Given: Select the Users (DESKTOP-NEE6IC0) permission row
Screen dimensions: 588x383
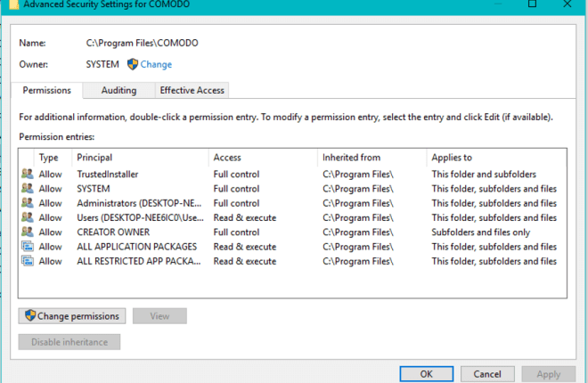Looking at the screenshot, I should click(x=292, y=217).
